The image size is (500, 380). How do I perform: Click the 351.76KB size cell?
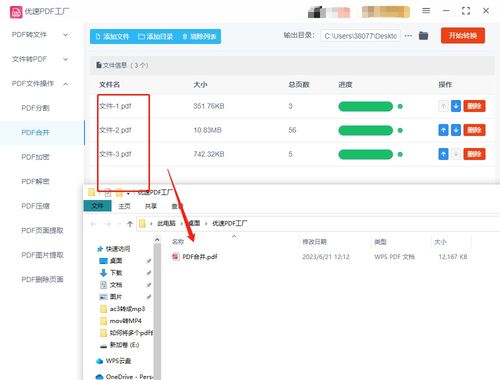coord(209,106)
